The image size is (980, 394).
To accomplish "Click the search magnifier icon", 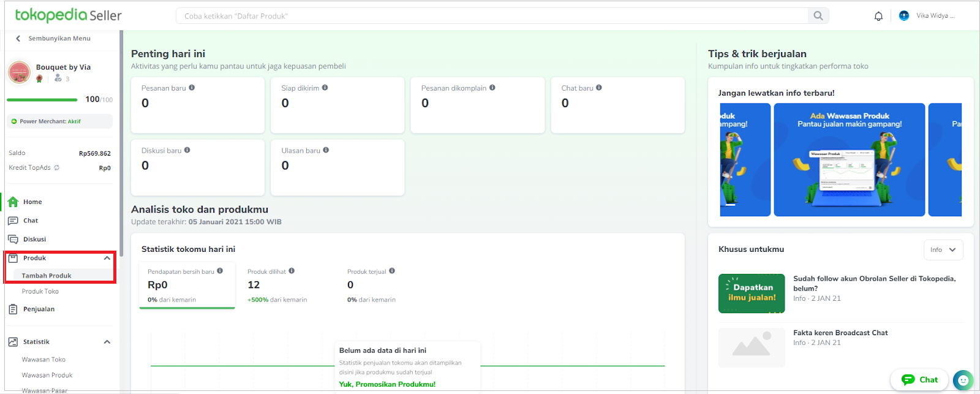I will coord(818,16).
